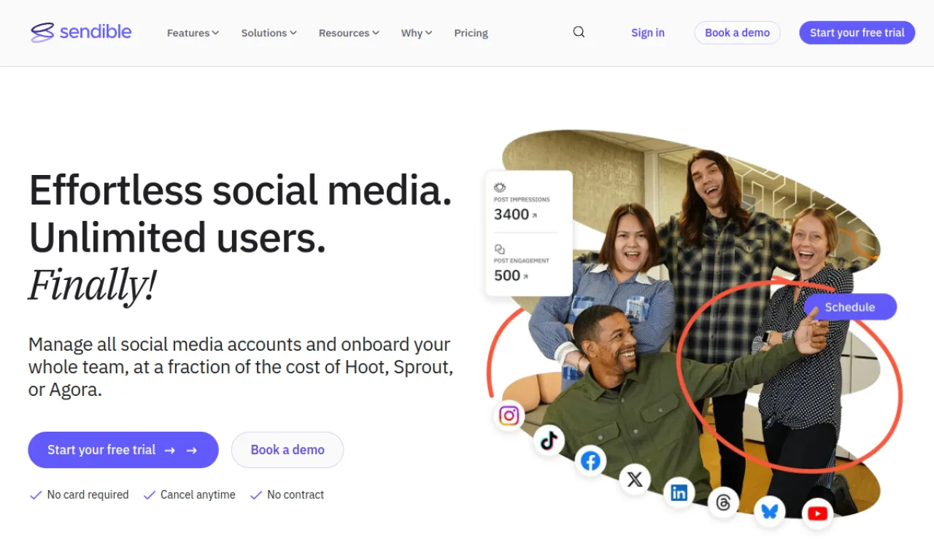The width and height of the screenshot is (934, 560).
Task: Click the Instagram icon
Action: [509, 416]
